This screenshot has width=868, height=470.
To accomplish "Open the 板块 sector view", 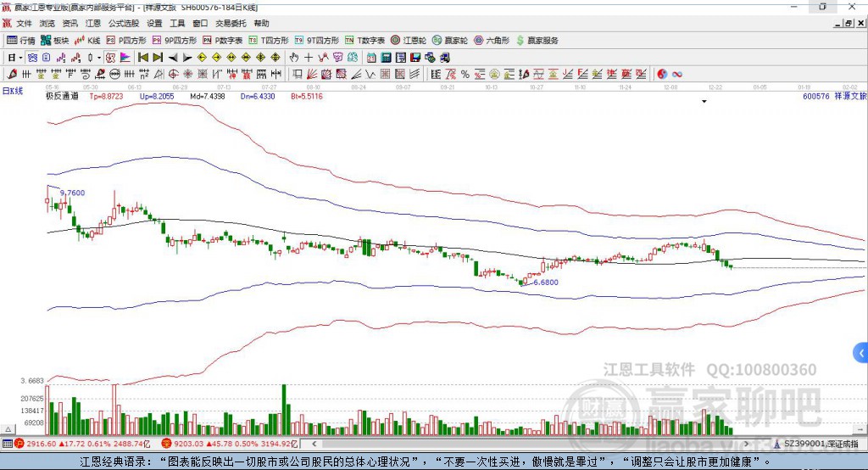I will [54, 41].
